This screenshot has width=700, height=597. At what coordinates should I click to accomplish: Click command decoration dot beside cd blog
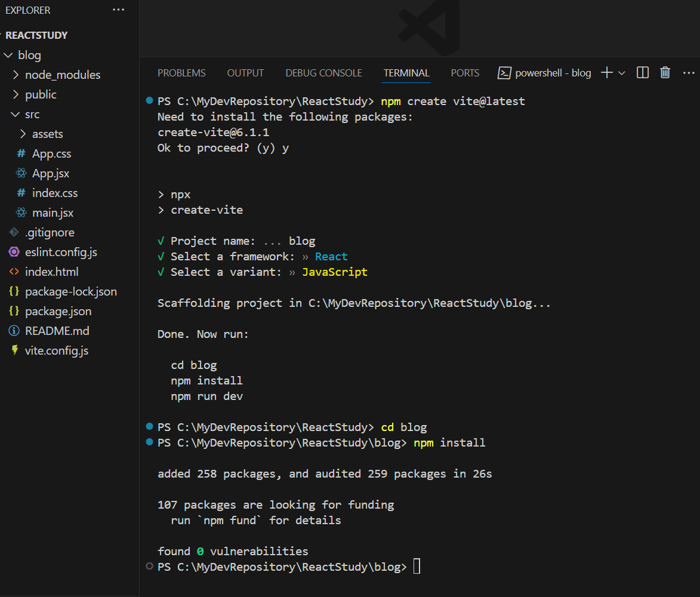(x=150, y=426)
